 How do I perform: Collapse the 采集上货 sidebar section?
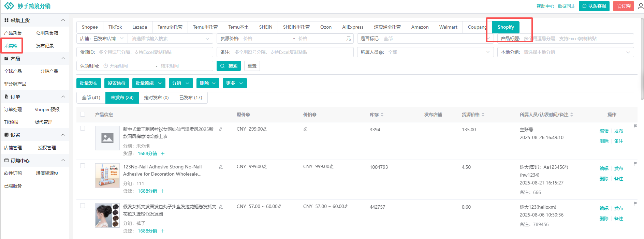coord(63,20)
